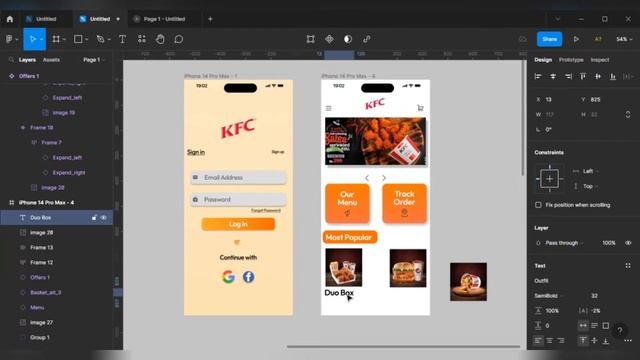Switch to the Layers tab
Image resolution: width=640 pixels, height=360 pixels.
(27, 60)
